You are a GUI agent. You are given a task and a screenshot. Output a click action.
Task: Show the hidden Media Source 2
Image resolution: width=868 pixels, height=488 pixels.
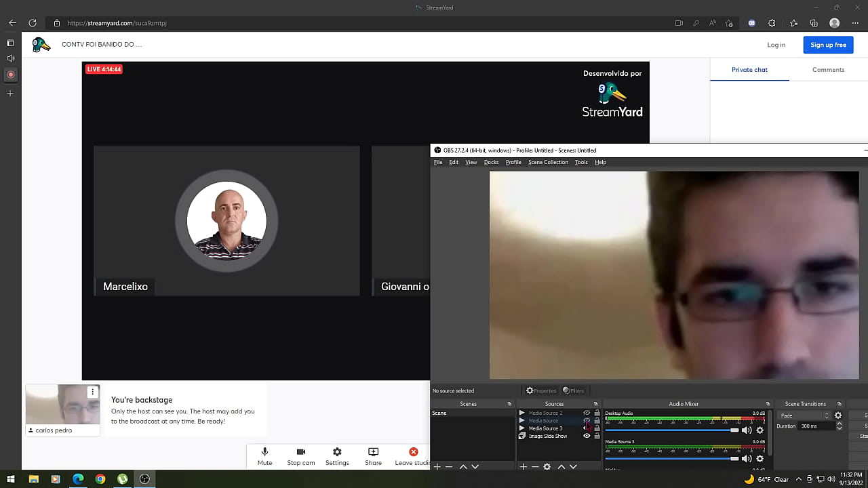(x=586, y=413)
